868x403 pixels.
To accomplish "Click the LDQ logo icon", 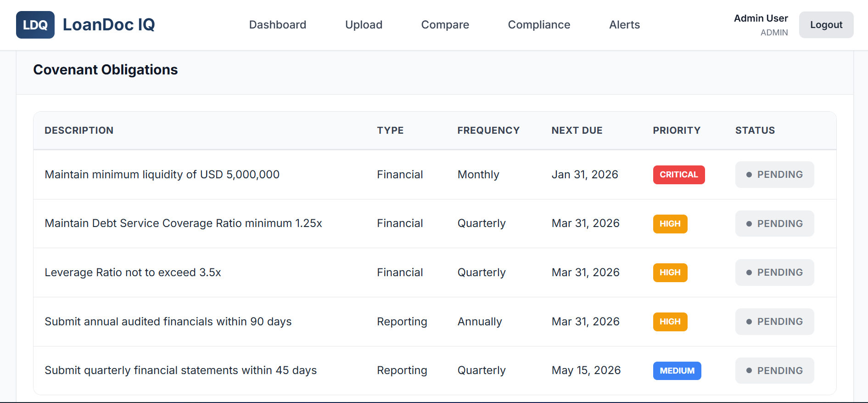I will [x=35, y=25].
